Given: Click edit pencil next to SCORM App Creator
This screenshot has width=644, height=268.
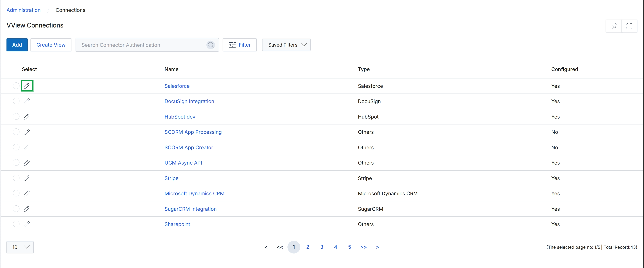Looking at the screenshot, I should click(x=27, y=147).
